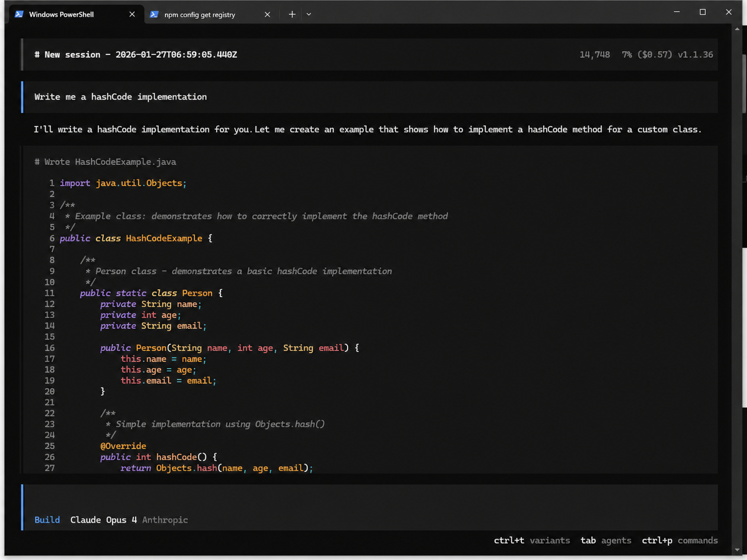Close the npm config get registry tab

click(267, 14)
